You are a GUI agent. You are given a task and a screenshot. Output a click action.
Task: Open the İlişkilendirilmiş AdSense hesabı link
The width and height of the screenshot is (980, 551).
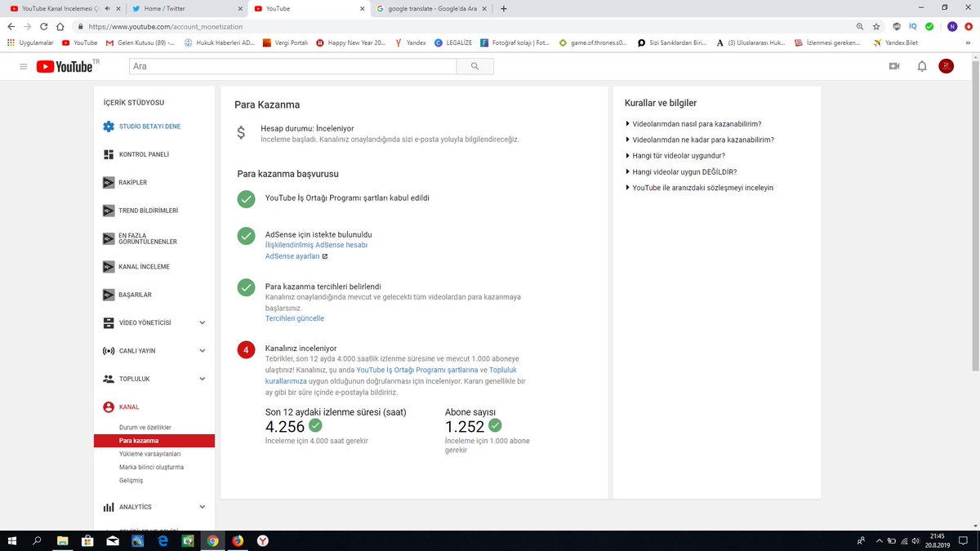click(x=316, y=245)
